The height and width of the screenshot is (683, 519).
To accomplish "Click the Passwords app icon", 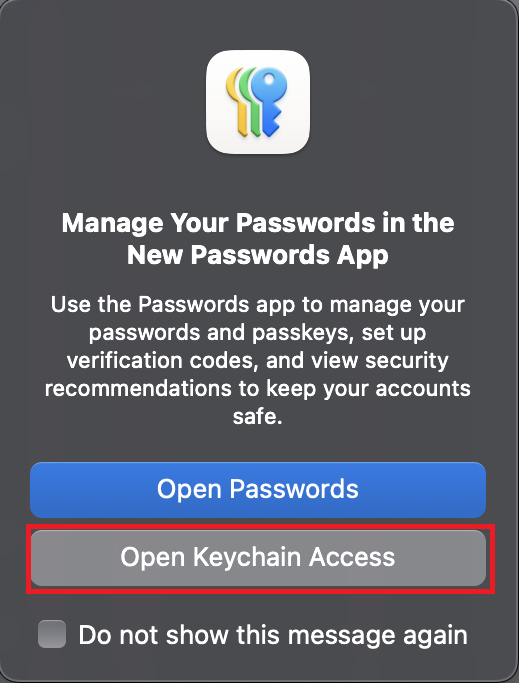I will pos(258,102).
